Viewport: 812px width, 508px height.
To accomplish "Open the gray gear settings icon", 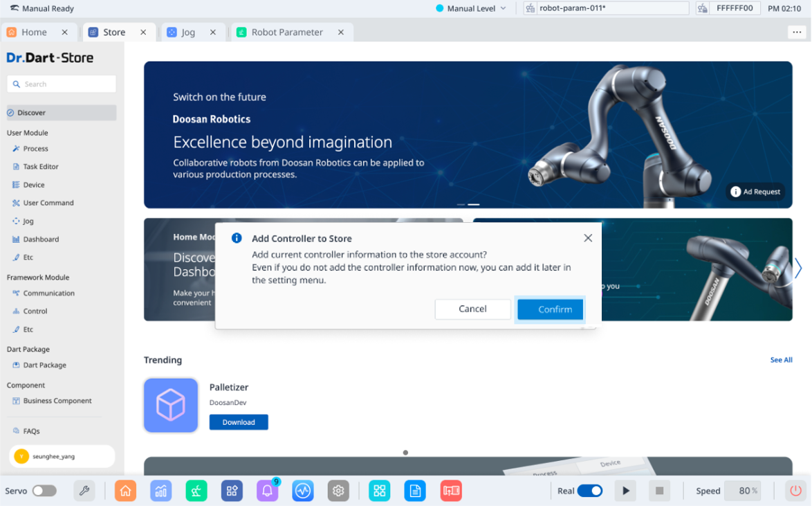I will coord(338,491).
